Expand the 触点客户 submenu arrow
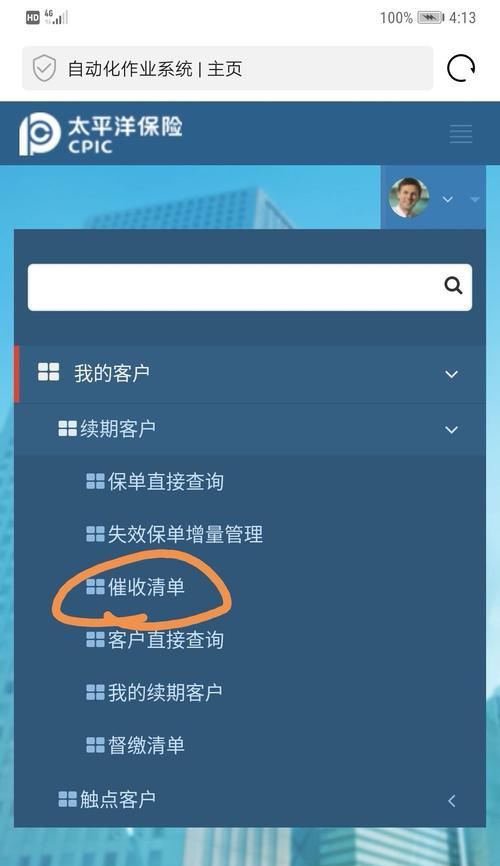The image size is (500, 866). (452, 800)
